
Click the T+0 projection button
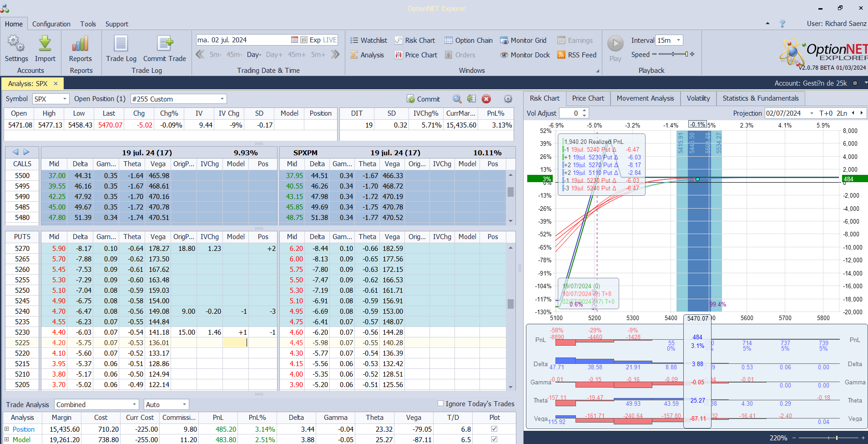pos(826,113)
